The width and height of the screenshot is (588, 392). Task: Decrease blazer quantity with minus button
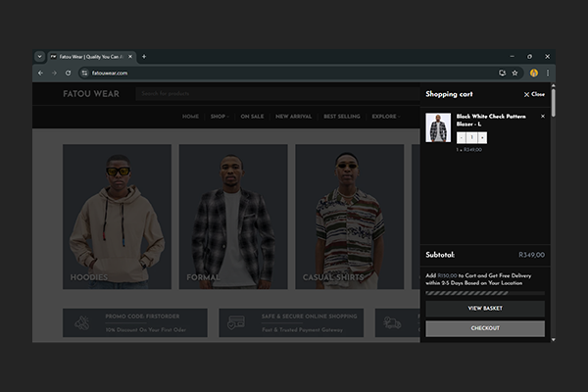(x=462, y=138)
